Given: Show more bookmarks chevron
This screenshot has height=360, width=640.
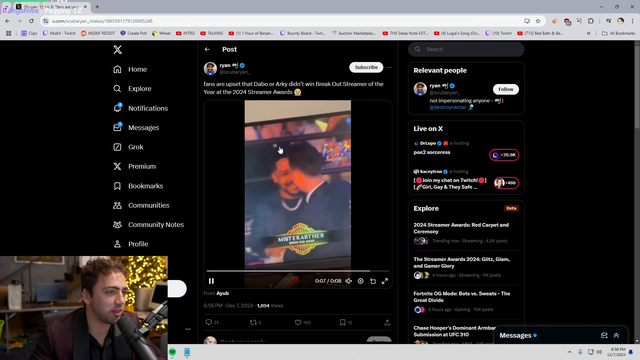Looking at the screenshot, I should click(x=589, y=33).
